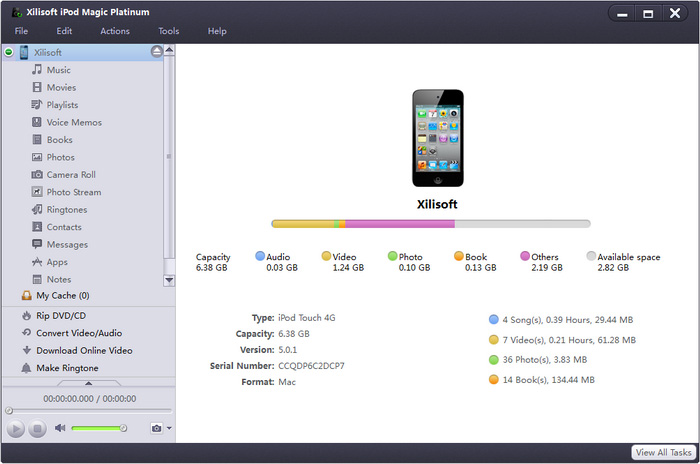This screenshot has width=700, height=464.
Task: Click '36 Photo(s), 3.83 MB' summary
Action: [x=545, y=359]
